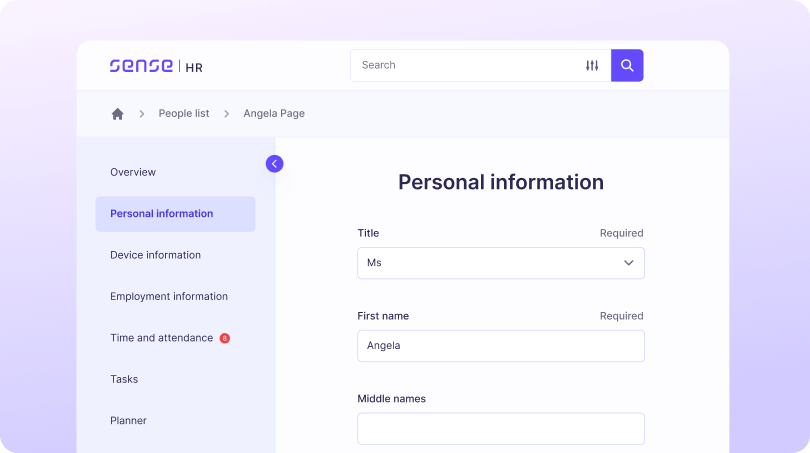
Task: Go to Device information section
Action: click(x=155, y=255)
